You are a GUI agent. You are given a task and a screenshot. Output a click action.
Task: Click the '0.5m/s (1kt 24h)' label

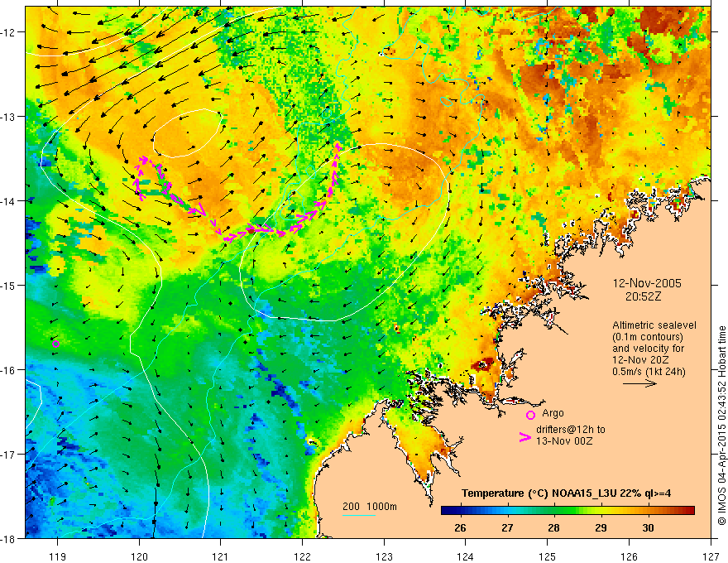649,372
